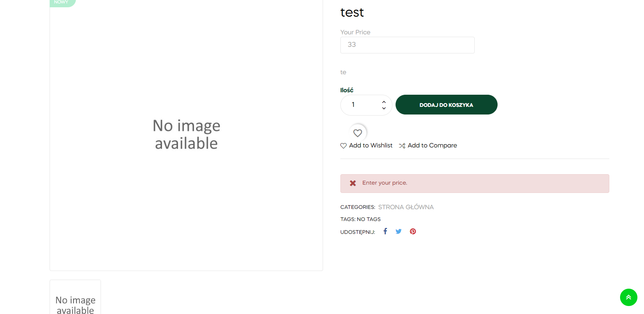Viewport: 644px width, 314px height.
Task: Click into the Ilość quantity field
Action: click(x=361, y=105)
